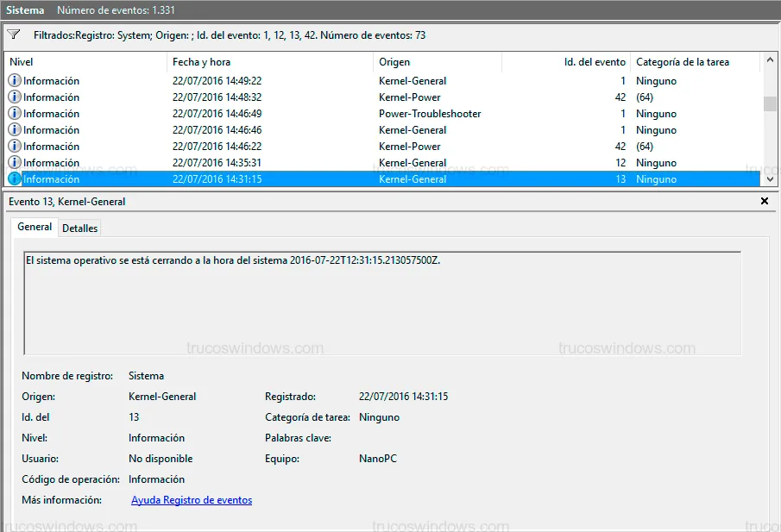Click info icon of 14:49:22 Kernel-General event
This screenshot has width=781, height=532.
pyautogui.click(x=15, y=81)
